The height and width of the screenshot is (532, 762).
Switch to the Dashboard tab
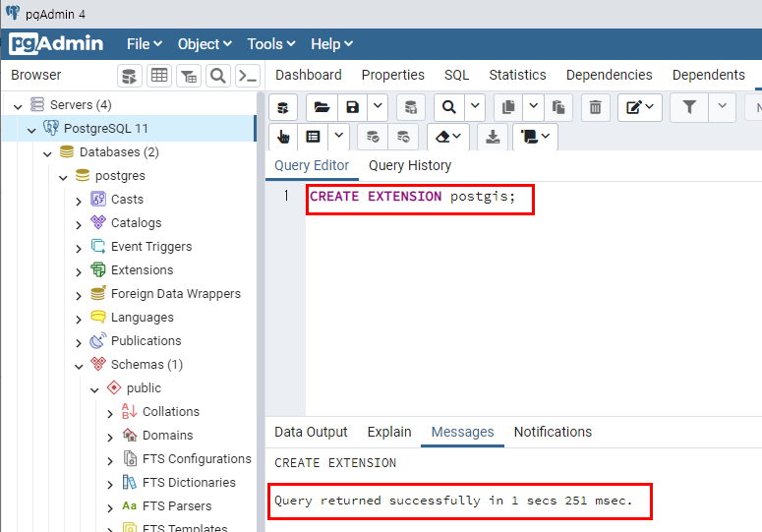click(x=309, y=75)
